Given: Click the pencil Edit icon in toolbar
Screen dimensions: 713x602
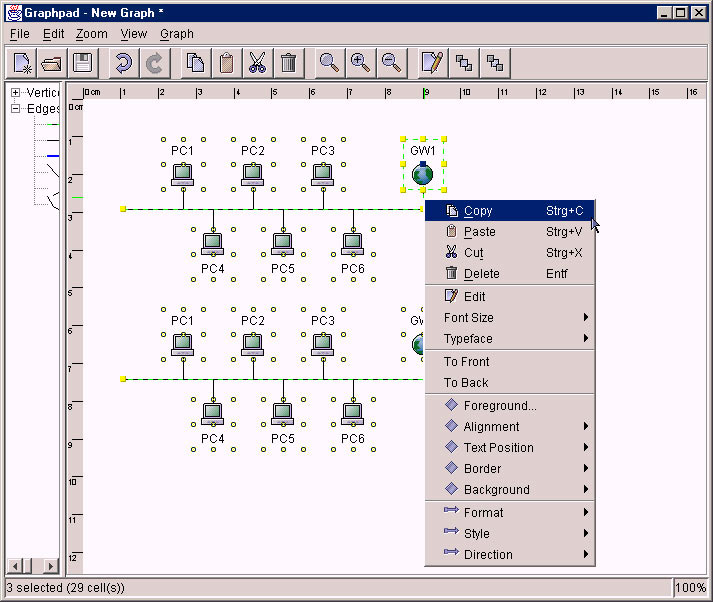Looking at the screenshot, I should pos(432,63).
